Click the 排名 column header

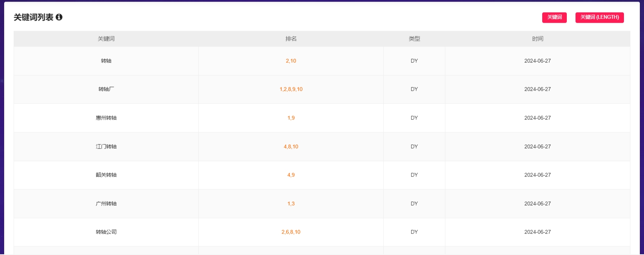(x=291, y=39)
